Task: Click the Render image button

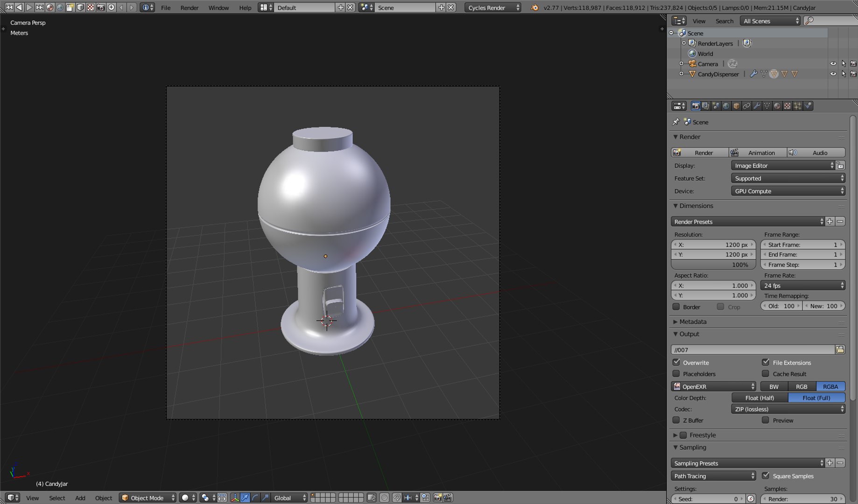Action: click(700, 153)
